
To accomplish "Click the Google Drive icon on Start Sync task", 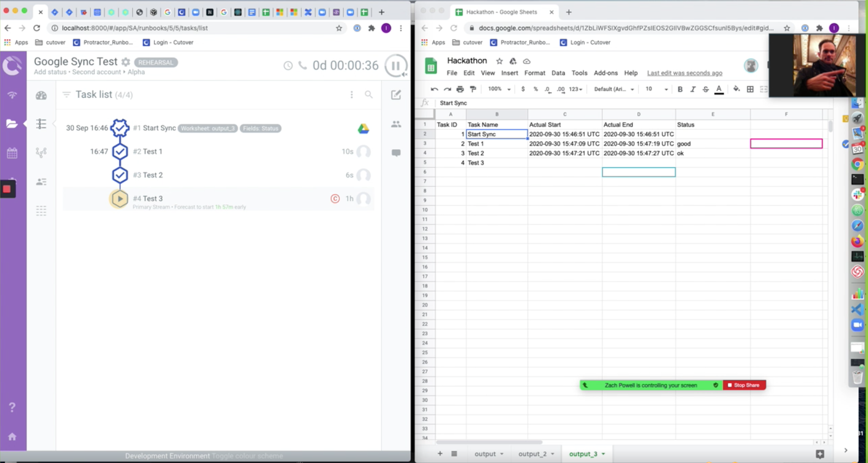I will (x=363, y=129).
